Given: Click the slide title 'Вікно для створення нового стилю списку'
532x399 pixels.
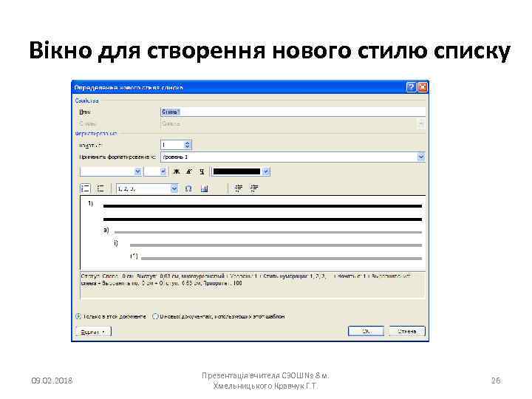Looking at the screenshot, I should click(270, 50).
